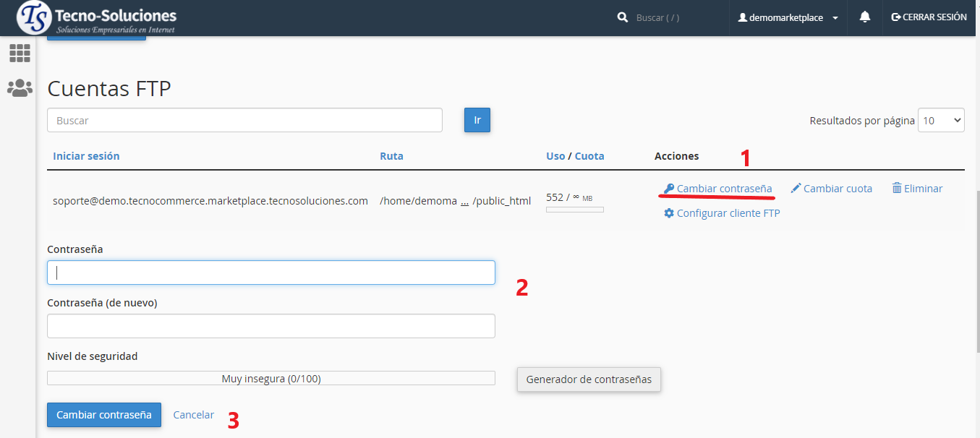
Task: Click the pencil icon for Cambiar cuota
Action: click(x=796, y=189)
